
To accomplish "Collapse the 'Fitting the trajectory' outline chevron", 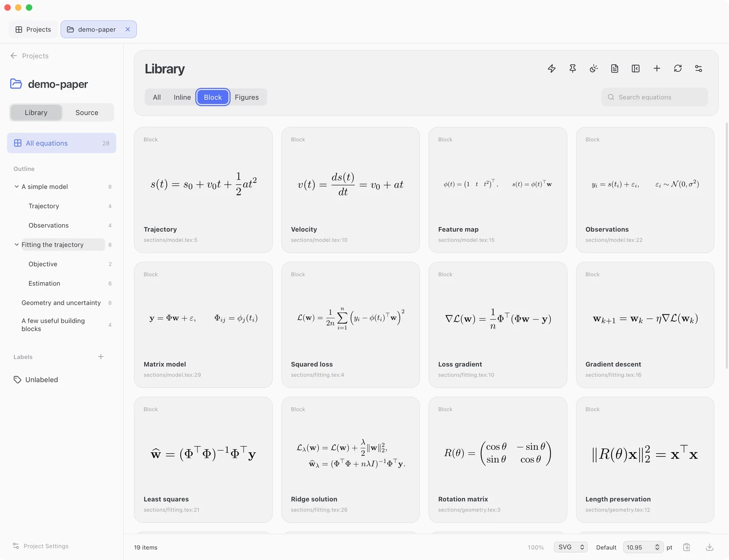I will point(17,244).
